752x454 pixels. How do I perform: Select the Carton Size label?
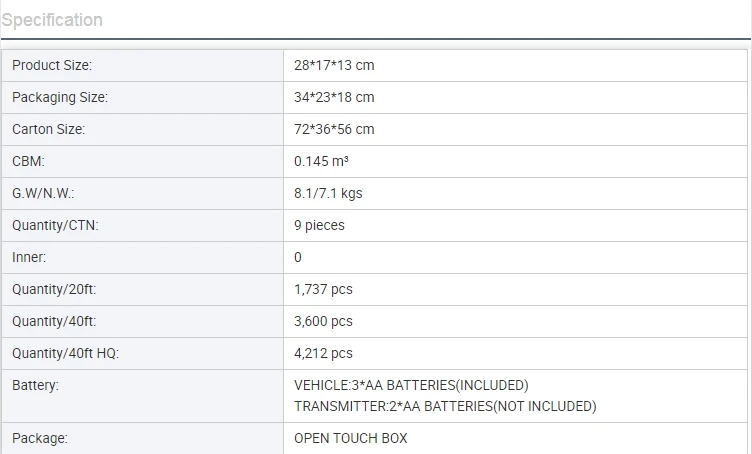49,129
